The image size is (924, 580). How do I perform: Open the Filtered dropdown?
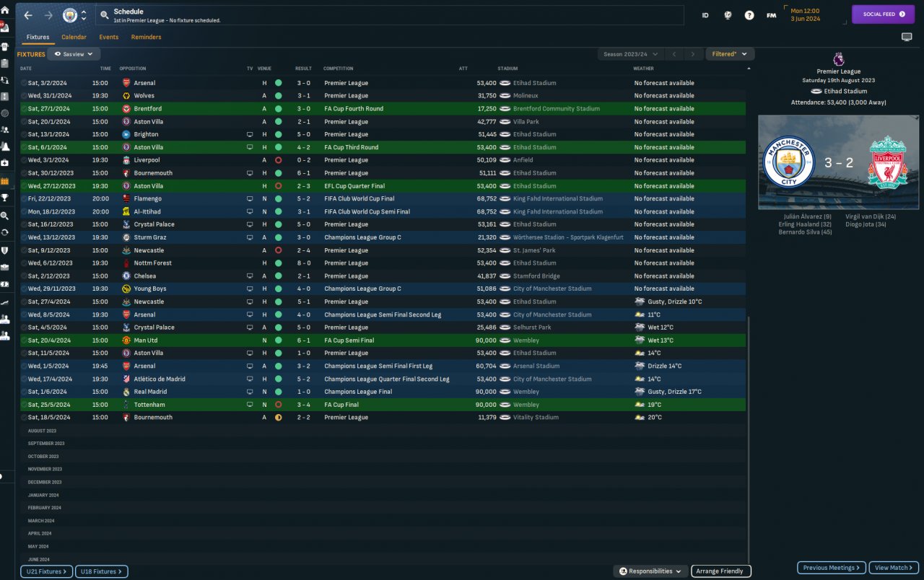click(x=731, y=54)
